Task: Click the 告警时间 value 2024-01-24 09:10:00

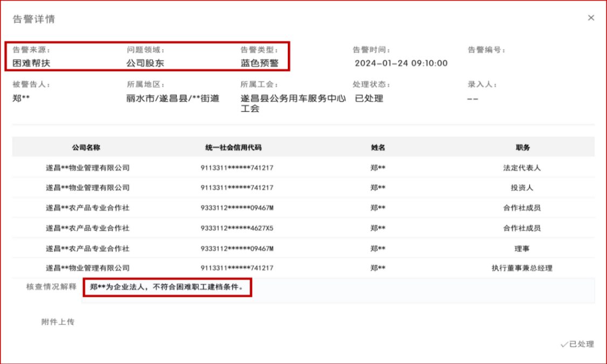Action: 401,63
